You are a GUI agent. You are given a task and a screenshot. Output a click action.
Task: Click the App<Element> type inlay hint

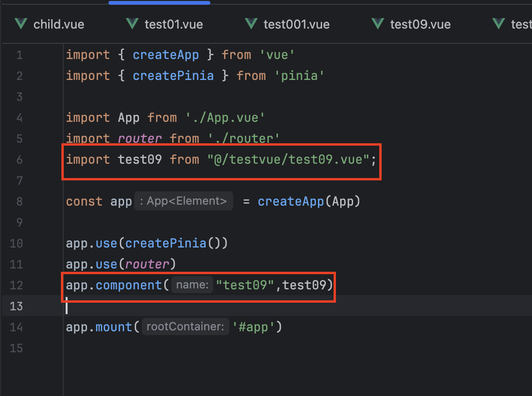click(183, 201)
